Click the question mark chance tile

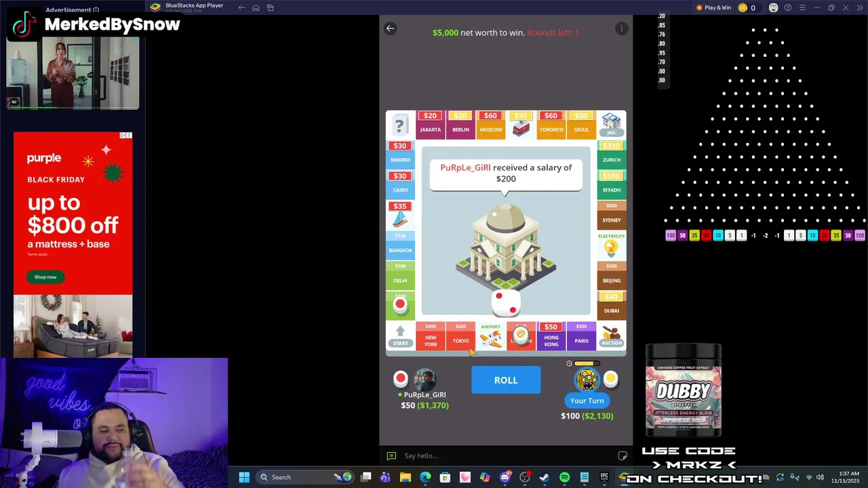click(x=400, y=125)
